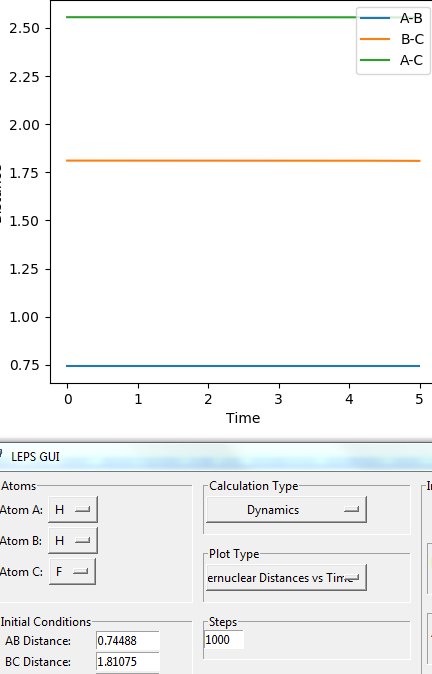Viewport: 432px width, 674px height.
Task: Click the blue A-B legend line marker
Action: coord(374,18)
